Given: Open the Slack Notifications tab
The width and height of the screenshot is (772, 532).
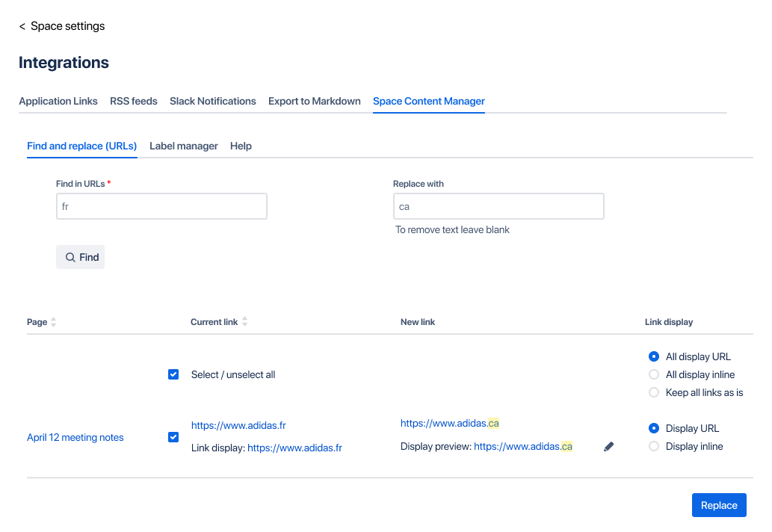Looking at the screenshot, I should click(x=212, y=101).
